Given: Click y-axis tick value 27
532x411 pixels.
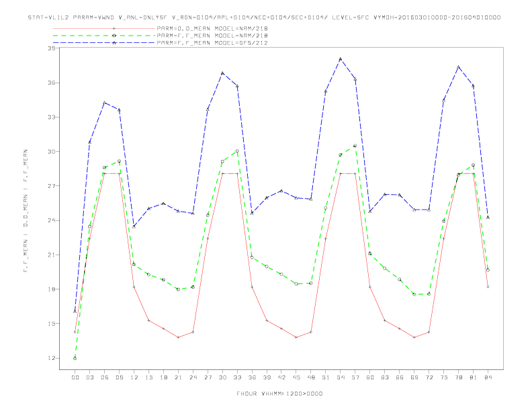Looking at the screenshot, I should 51,186.
